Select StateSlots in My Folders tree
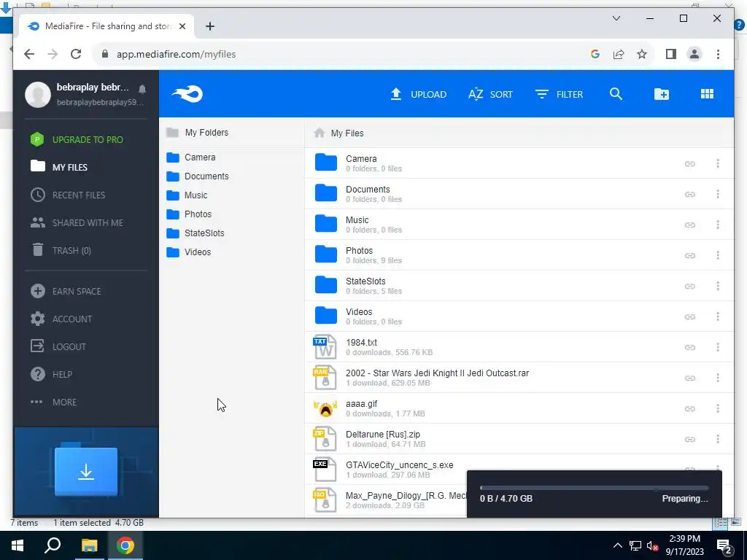This screenshot has height=560, width=747. [x=196, y=233]
